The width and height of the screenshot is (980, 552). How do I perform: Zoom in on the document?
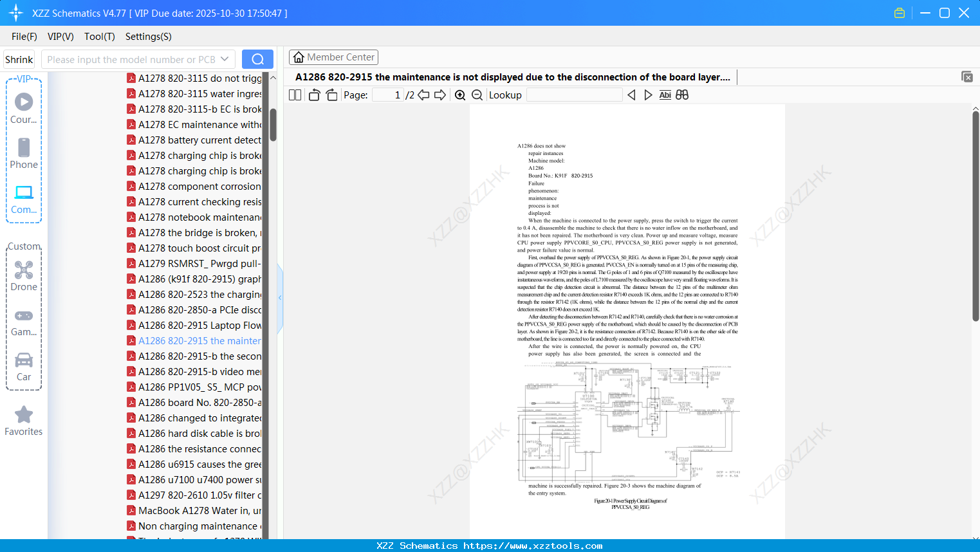[x=460, y=95]
